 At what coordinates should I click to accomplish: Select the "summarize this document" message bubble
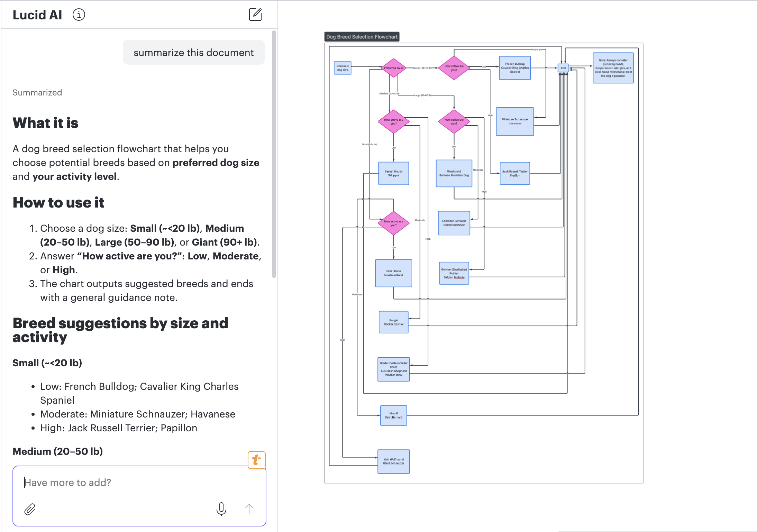[194, 53]
